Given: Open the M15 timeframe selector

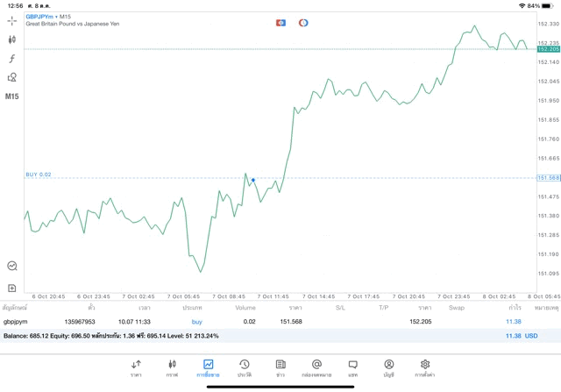Looking at the screenshot, I should click(12, 96).
